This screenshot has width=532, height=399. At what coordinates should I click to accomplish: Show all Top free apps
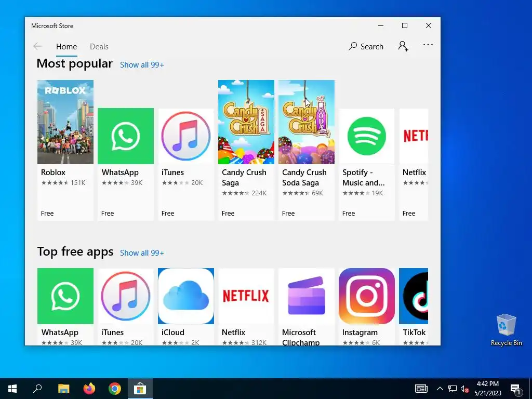142,253
